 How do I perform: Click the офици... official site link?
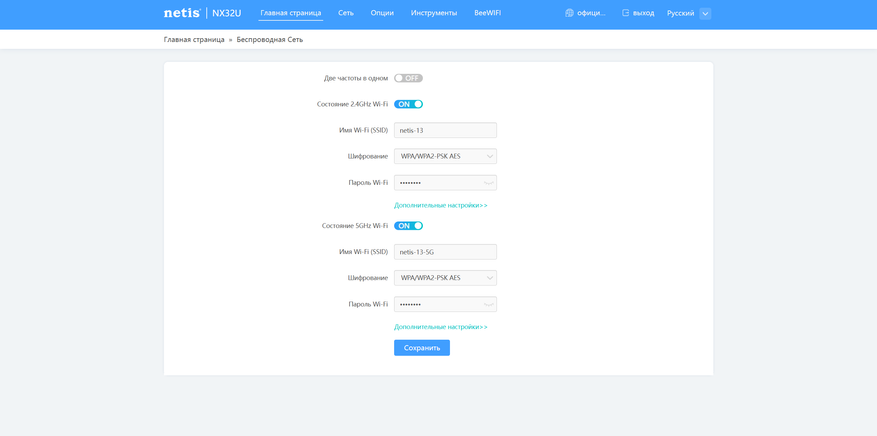[x=591, y=13]
